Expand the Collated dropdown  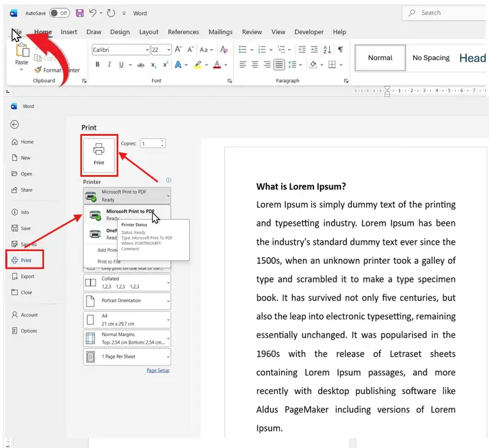point(127,283)
